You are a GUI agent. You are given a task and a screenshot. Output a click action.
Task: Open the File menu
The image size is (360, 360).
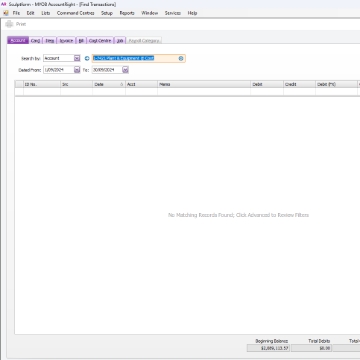point(16,13)
